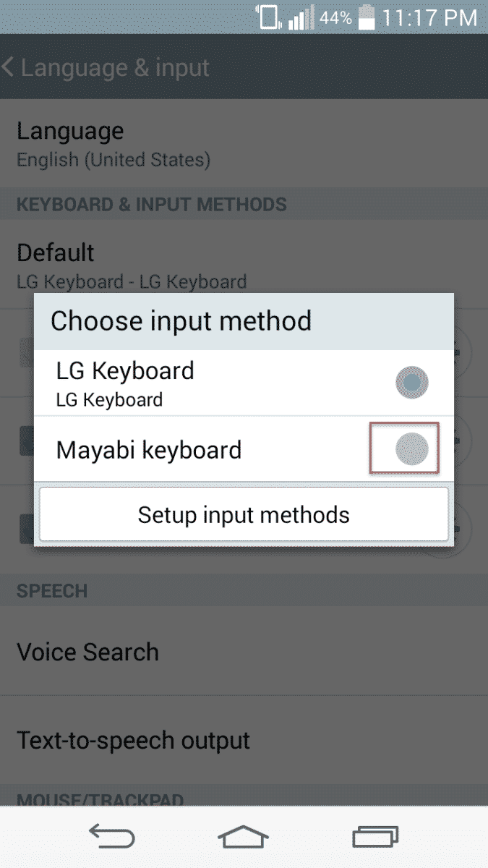Tap the Setup input methods button
The image size is (488, 868).
pyautogui.click(x=244, y=514)
